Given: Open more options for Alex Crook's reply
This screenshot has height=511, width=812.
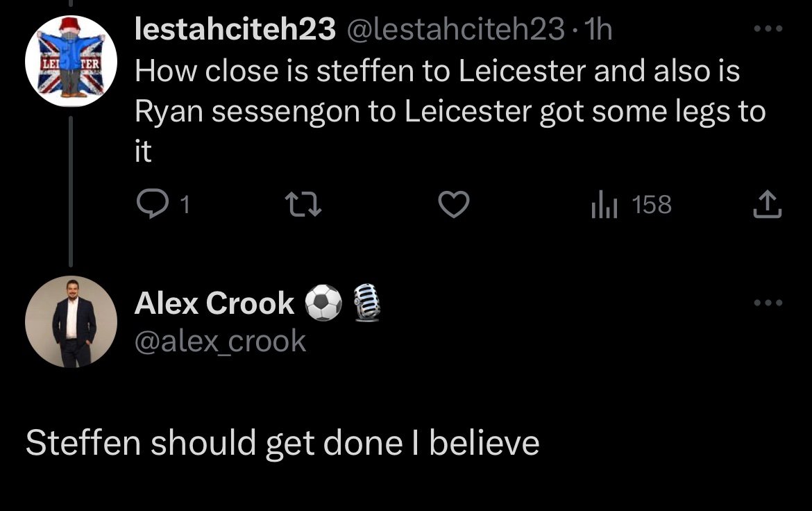Looking at the screenshot, I should [768, 303].
